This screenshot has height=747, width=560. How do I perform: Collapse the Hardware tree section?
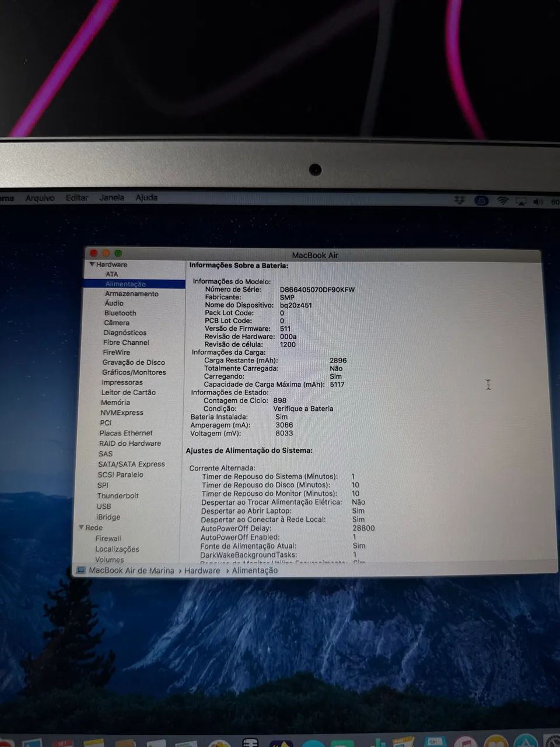(92, 264)
